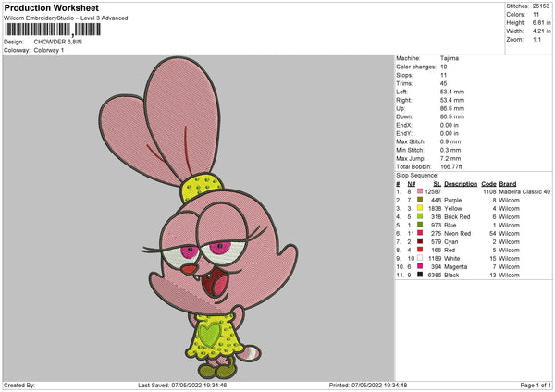Select the design name 'CHOWDER 6,8IN'
The width and height of the screenshot is (555, 392).
(x=57, y=42)
